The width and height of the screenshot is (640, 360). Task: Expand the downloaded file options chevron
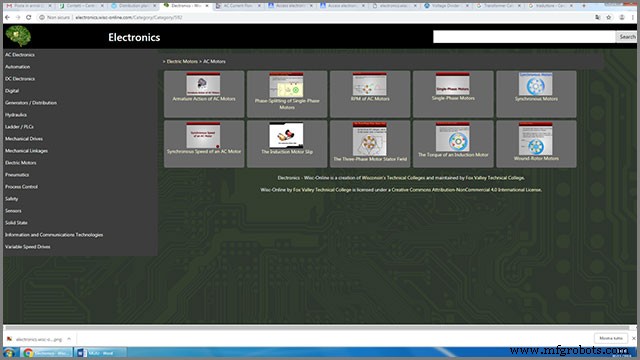pos(69,339)
